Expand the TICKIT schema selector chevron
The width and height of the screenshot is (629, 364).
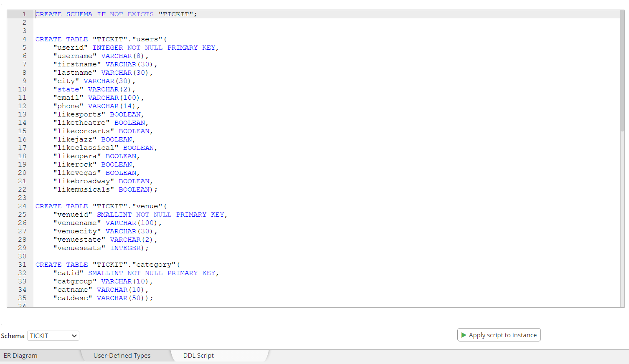click(x=74, y=336)
